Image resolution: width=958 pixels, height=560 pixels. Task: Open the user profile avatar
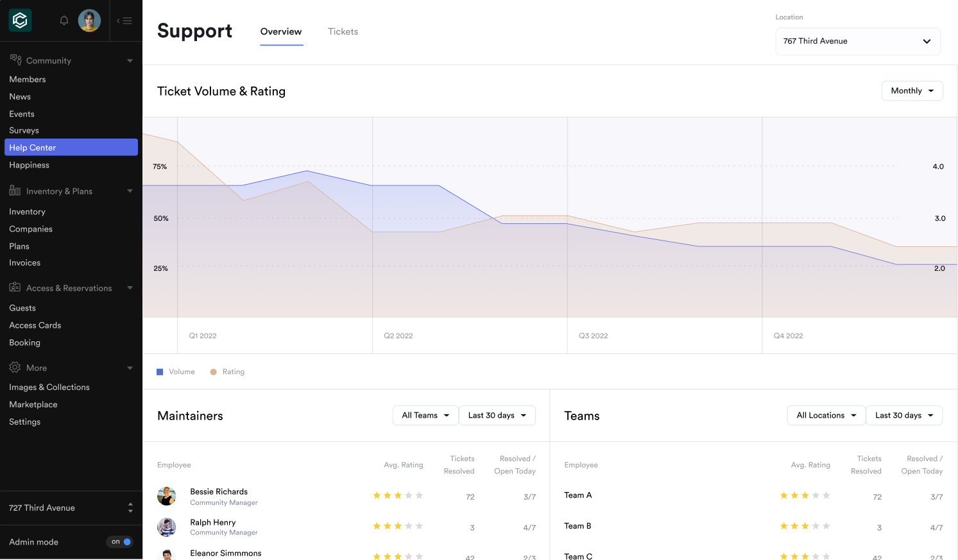(89, 21)
